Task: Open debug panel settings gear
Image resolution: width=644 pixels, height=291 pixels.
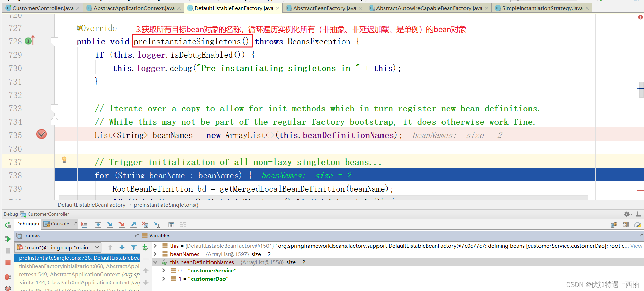Action: [x=628, y=214]
